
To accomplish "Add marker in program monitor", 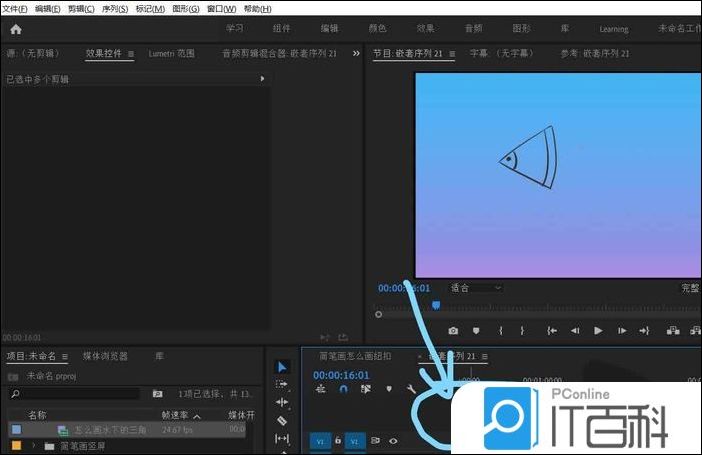I will pos(477,330).
